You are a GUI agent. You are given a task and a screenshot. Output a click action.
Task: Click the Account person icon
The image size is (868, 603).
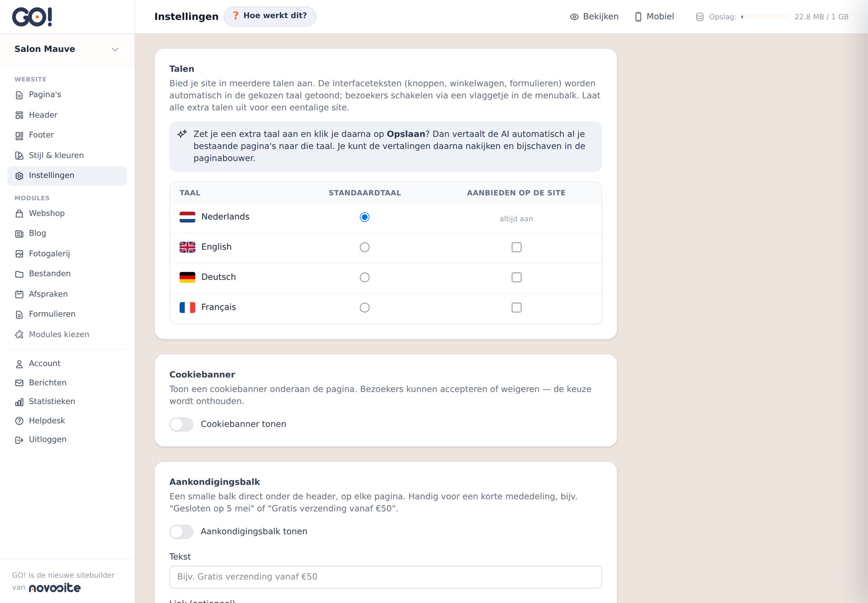click(x=19, y=364)
